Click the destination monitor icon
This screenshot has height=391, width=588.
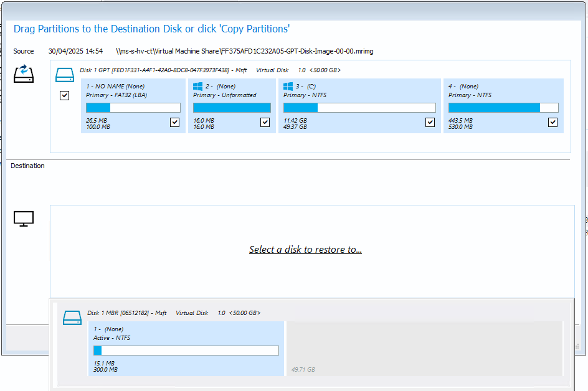(23, 219)
